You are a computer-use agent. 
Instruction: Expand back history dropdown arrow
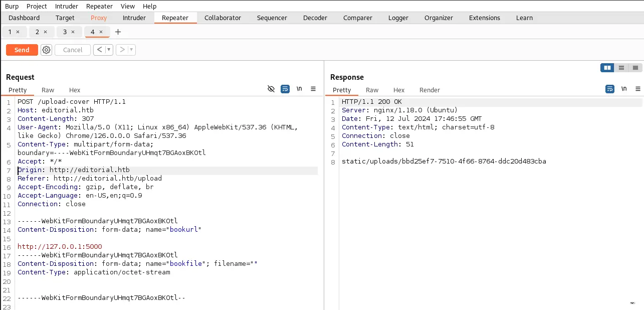(109, 50)
